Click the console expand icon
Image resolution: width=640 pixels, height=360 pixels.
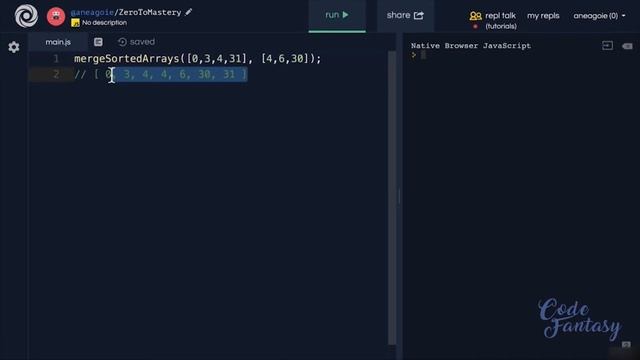click(607, 46)
